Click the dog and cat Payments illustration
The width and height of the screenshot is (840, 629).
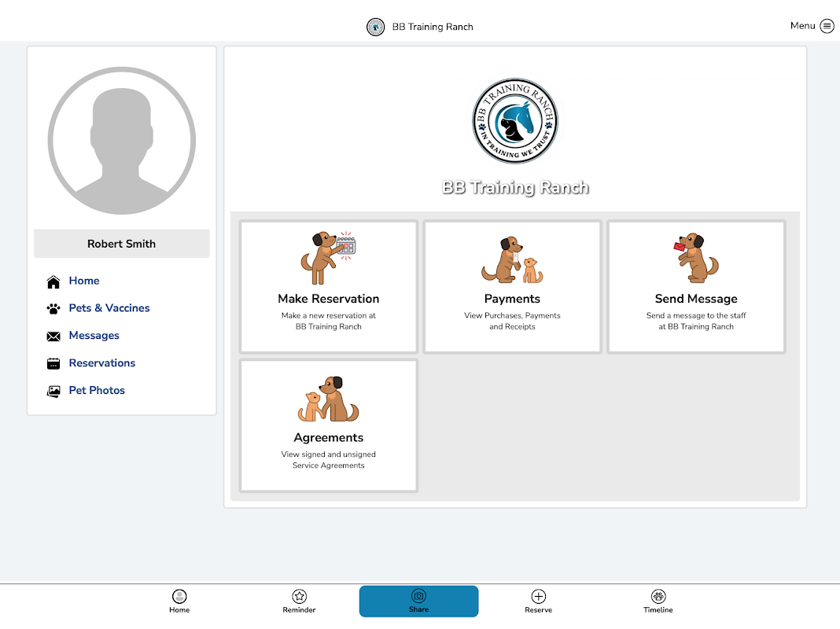tap(512, 259)
